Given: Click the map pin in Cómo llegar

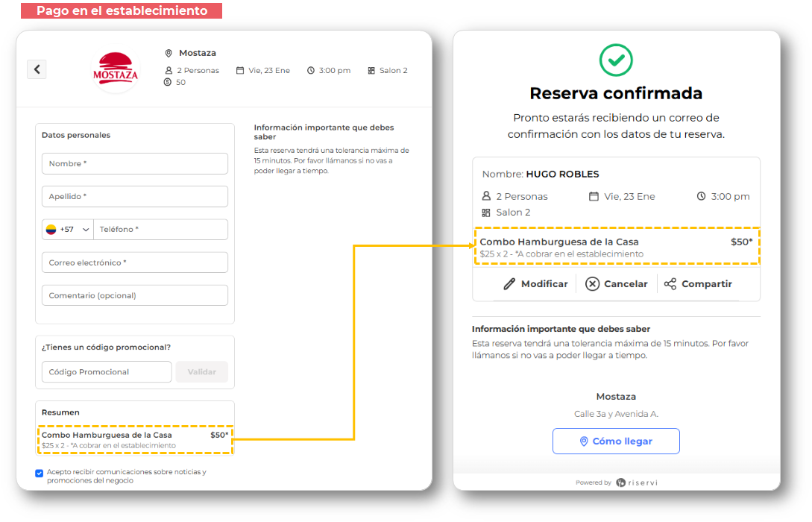Looking at the screenshot, I should (x=584, y=441).
